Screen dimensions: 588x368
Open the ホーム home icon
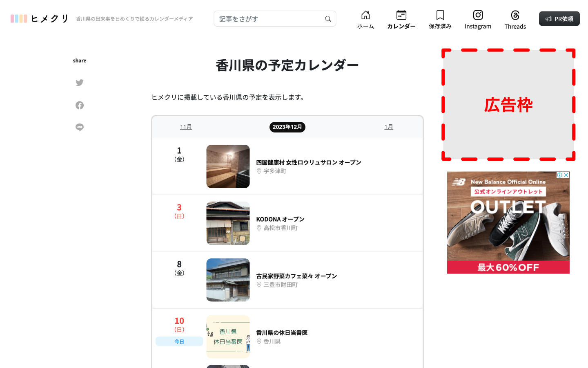[x=365, y=16]
